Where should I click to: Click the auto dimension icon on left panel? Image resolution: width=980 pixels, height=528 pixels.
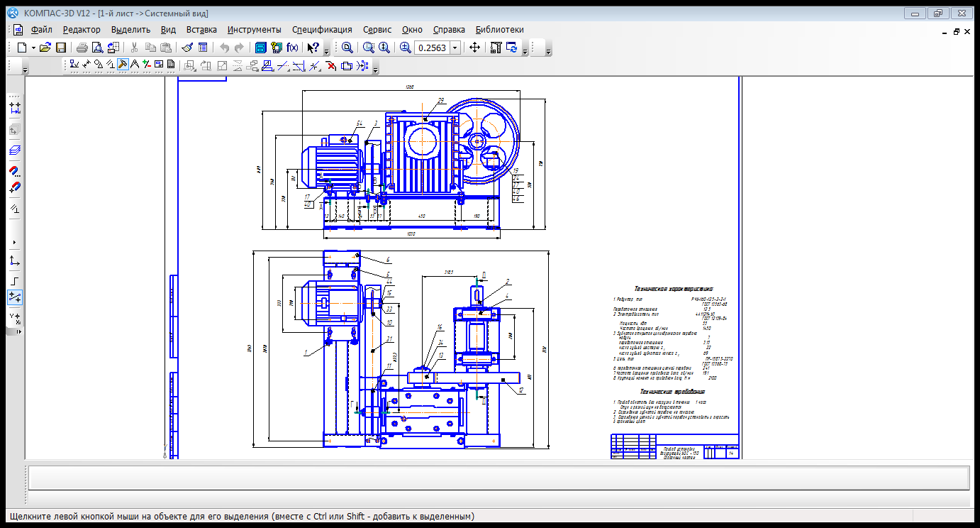pos(14,109)
